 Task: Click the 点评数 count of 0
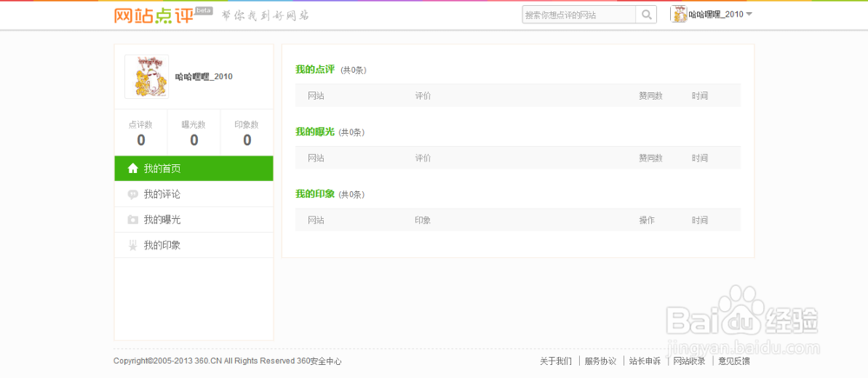pyautogui.click(x=141, y=140)
